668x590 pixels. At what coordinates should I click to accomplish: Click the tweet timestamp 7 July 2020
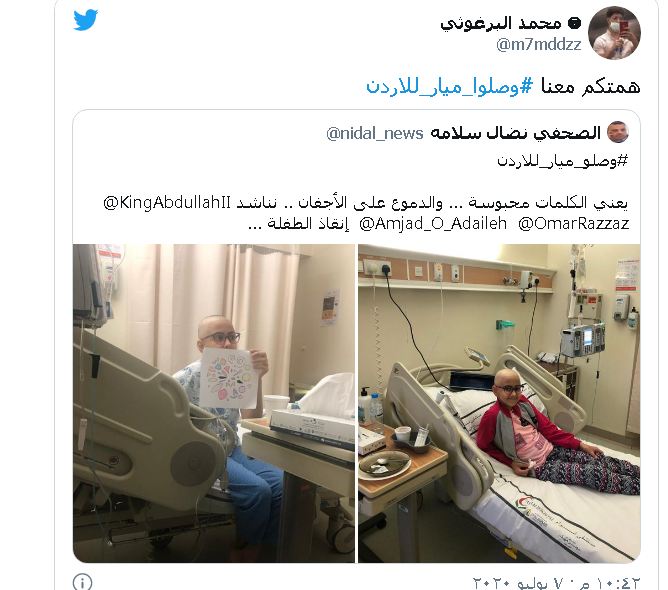click(x=556, y=583)
